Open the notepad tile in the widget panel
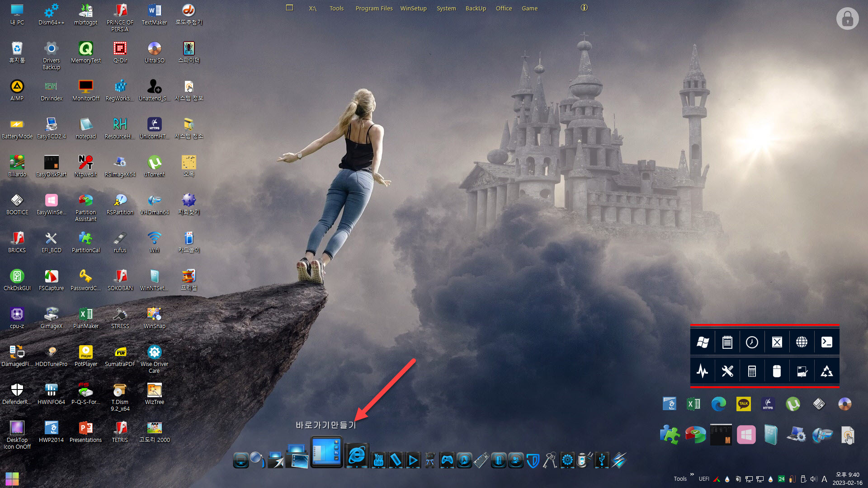This screenshot has height=488, width=868. click(727, 343)
